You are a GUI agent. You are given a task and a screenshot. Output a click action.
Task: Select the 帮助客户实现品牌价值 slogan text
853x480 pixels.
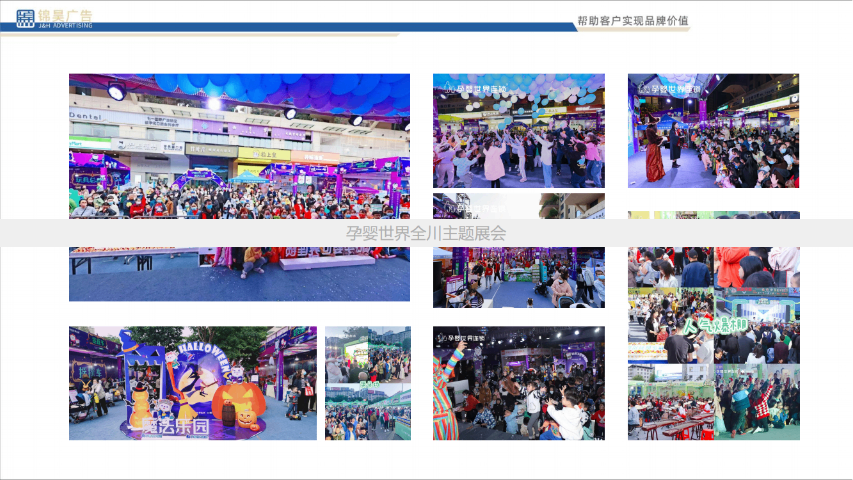[x=632, y=21]
